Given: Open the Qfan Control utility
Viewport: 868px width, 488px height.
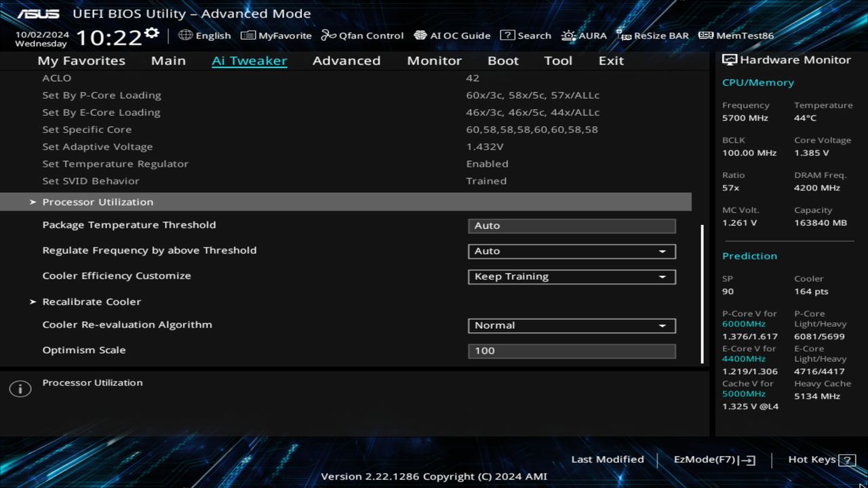Looking at the screenshot, I should (362, 35).
